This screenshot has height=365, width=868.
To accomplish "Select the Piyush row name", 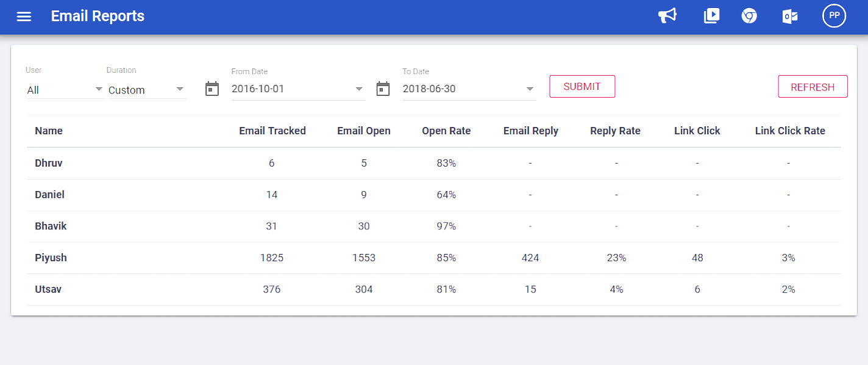I will (x=51, y=258).
